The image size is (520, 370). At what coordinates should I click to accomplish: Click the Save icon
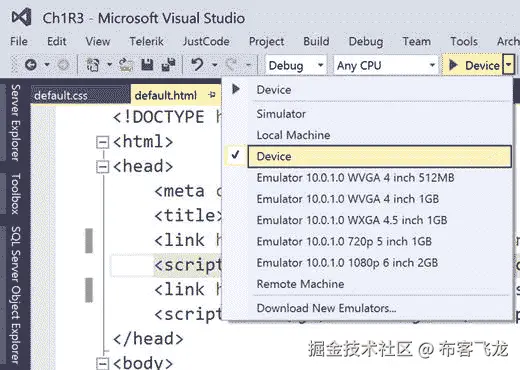[x=147, y=65]
